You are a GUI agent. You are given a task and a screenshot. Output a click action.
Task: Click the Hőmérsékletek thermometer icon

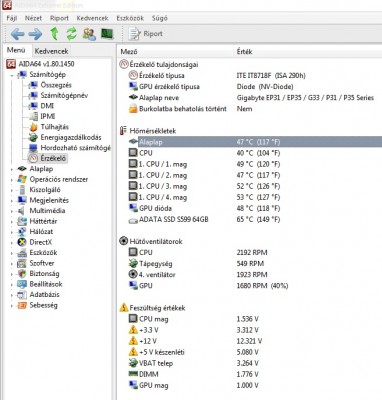click(x=123, y=131)
